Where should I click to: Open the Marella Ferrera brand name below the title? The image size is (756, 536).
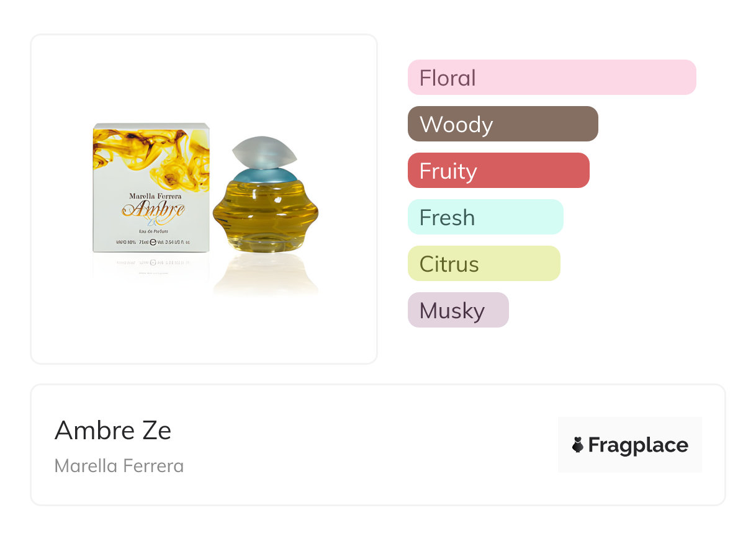click(x=119, y=466)
